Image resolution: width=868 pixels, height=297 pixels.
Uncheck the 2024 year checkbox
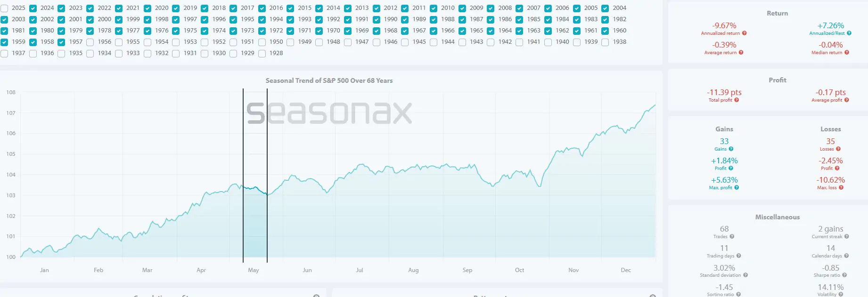33,8
